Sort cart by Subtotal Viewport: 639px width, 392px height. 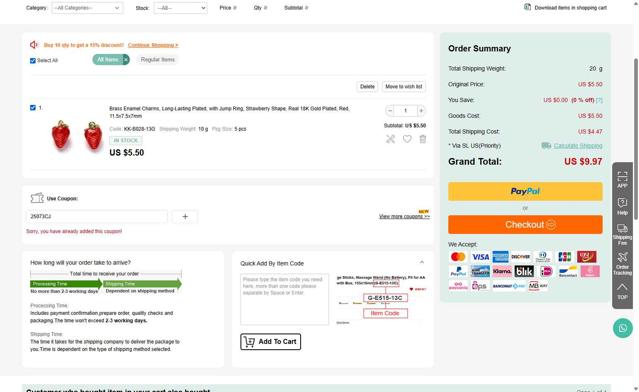point(296,8)
